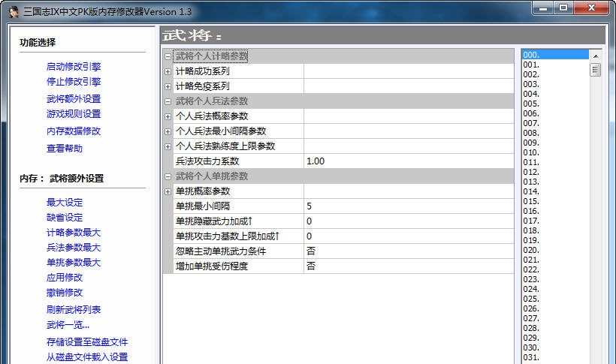This screenshot has height=364, width=616.
Task: Expand 个人兵法最小间隔参数
Action: click(168, 131)
